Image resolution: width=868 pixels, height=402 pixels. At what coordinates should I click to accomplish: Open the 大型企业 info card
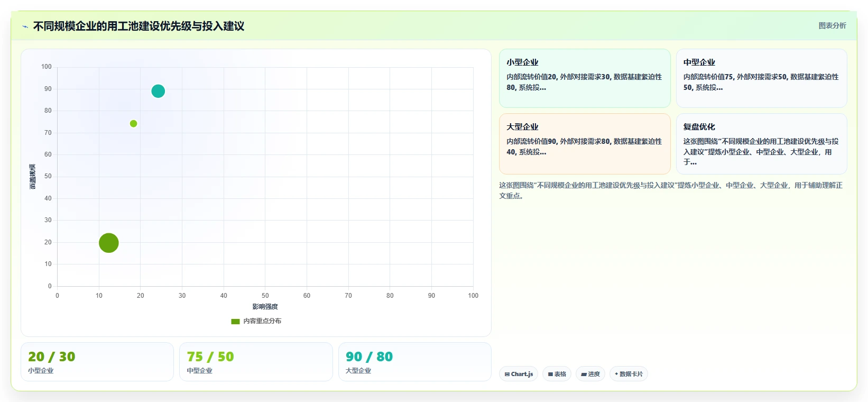[585, 144]
